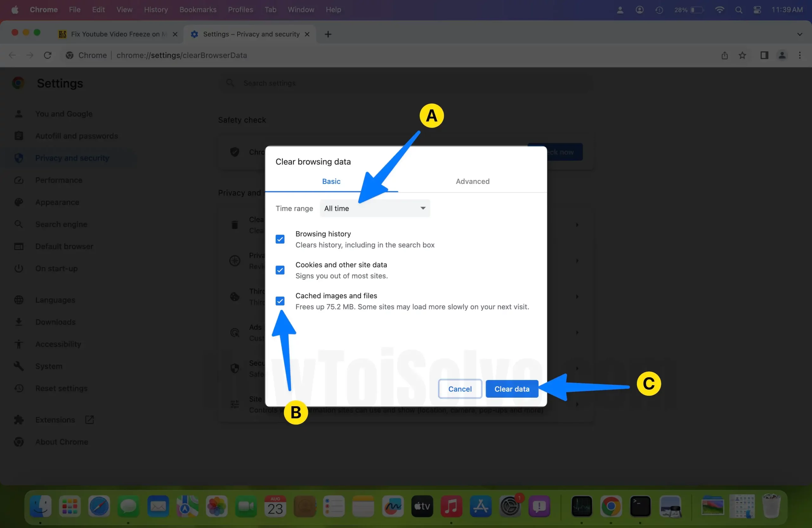Switch to the Basic tab
812x528 pixels.
331,181
